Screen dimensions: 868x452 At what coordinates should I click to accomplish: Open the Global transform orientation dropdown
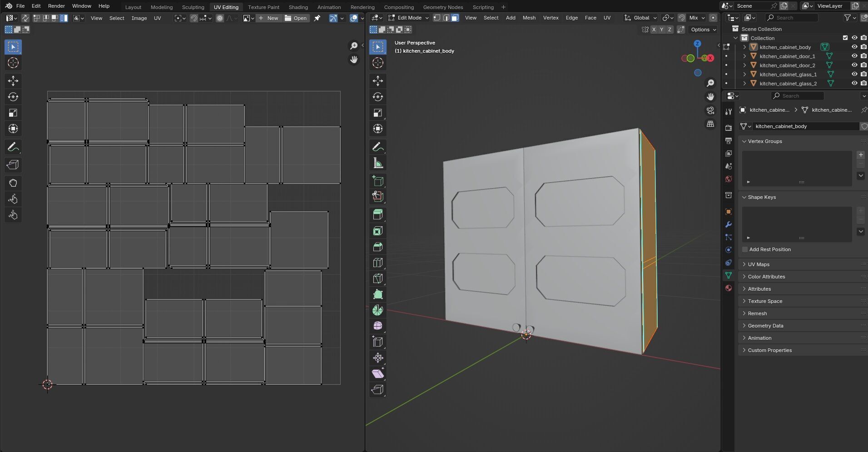(x=640, y=18)
